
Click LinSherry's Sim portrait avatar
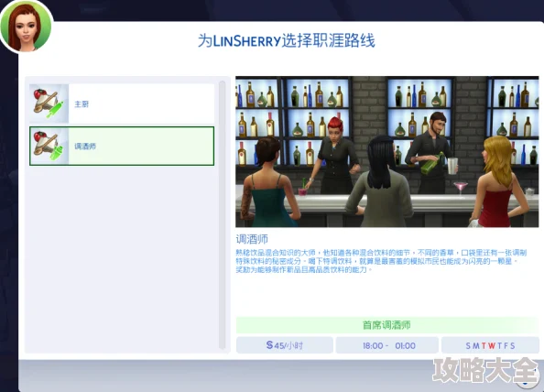point(27,27)
